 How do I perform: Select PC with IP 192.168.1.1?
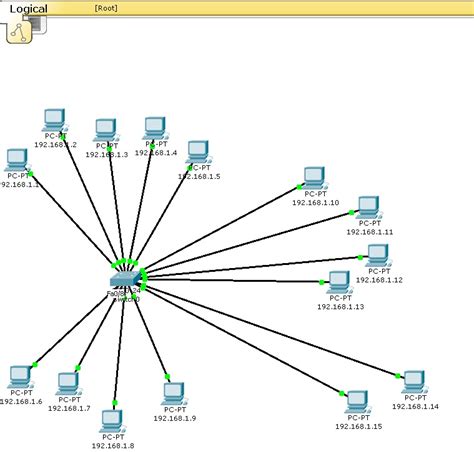pyautogui.click(x=17, y=160)
